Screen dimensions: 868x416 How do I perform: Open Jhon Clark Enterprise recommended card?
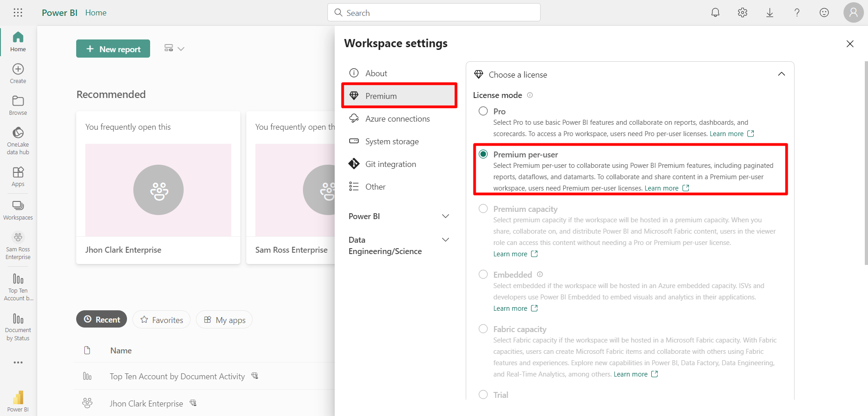pyautogui.click(x=158, y=187)
